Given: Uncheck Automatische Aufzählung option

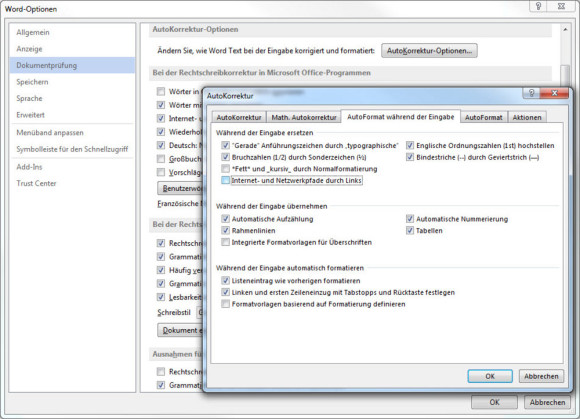Looking at the screenshot, I should [225, 219].
